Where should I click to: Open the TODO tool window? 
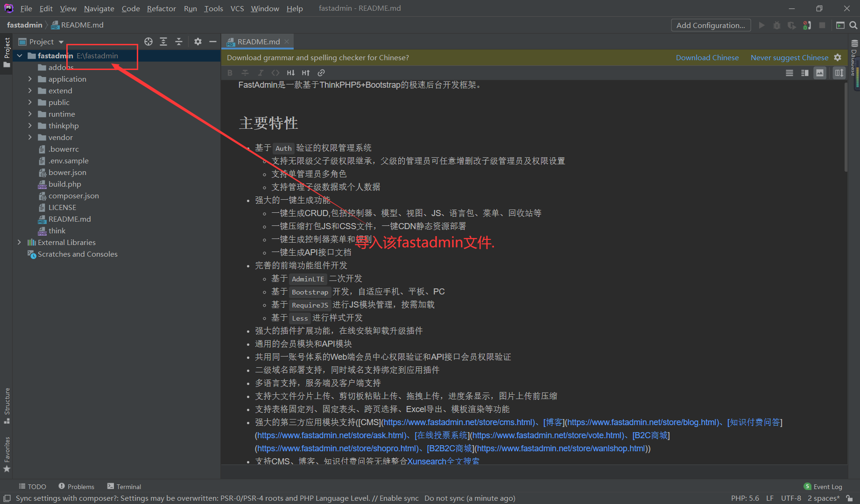[x=32, y=487]
